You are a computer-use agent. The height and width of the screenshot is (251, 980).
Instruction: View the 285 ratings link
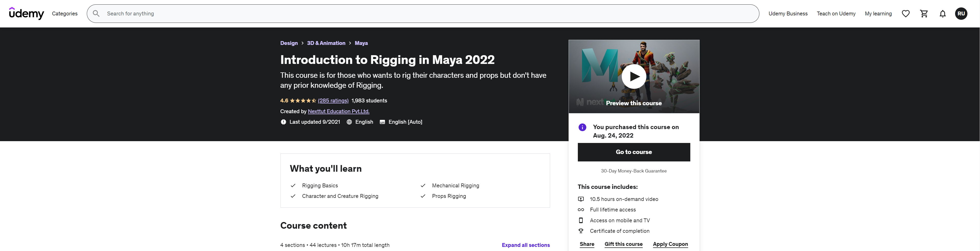pos(333,101)
